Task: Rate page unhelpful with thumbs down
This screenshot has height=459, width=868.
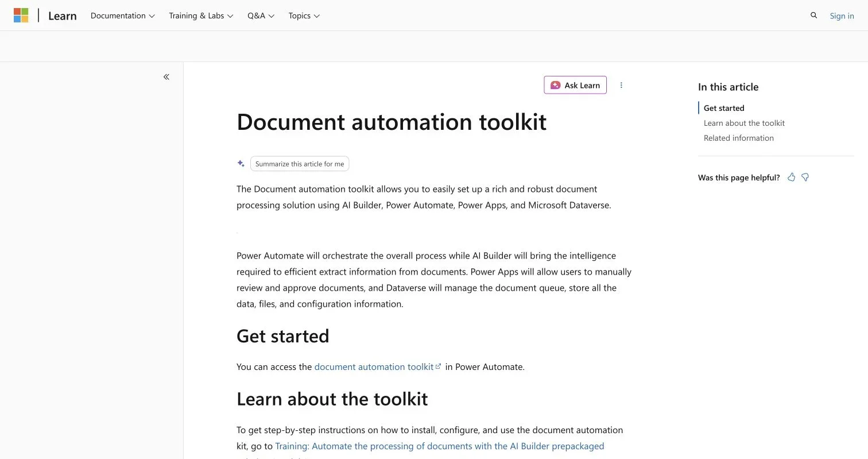Action: tap(805, 178)
